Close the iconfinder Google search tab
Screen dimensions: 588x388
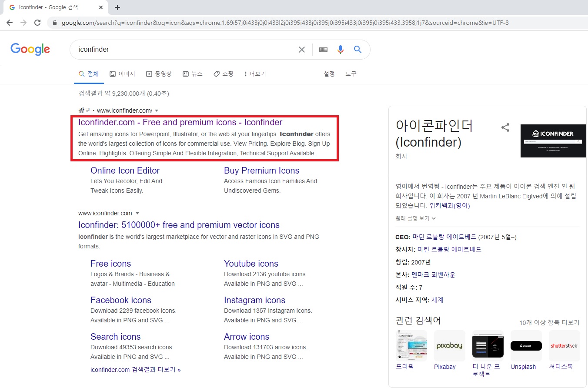coord(101,7)
